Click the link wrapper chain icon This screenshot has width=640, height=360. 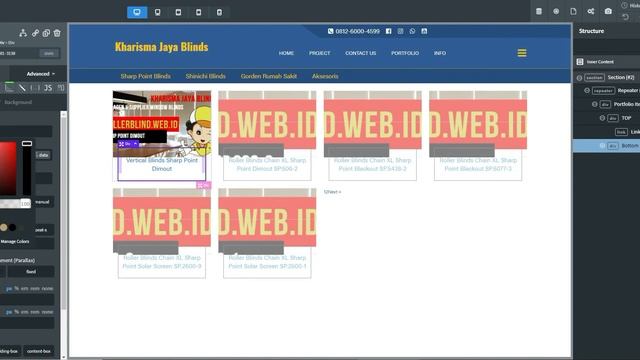36,33
